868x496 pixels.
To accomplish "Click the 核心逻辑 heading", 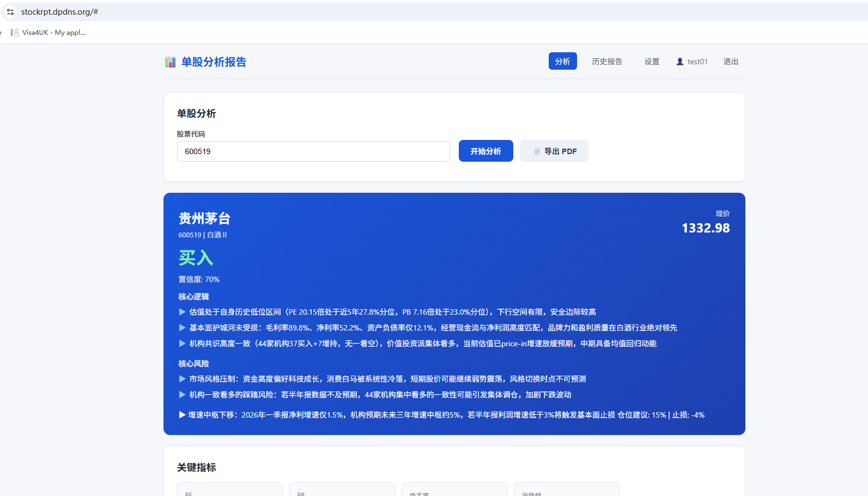I will click(194, 297).
